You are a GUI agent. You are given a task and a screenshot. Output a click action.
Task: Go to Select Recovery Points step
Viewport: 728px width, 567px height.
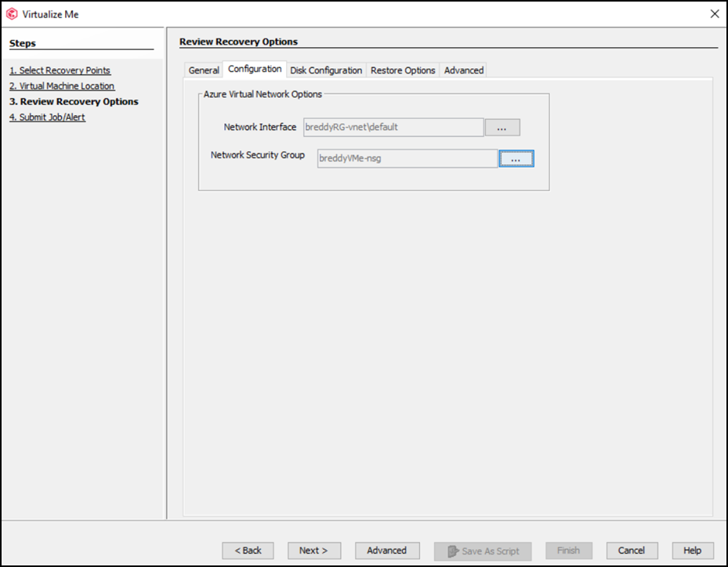(x=60, y=70)
